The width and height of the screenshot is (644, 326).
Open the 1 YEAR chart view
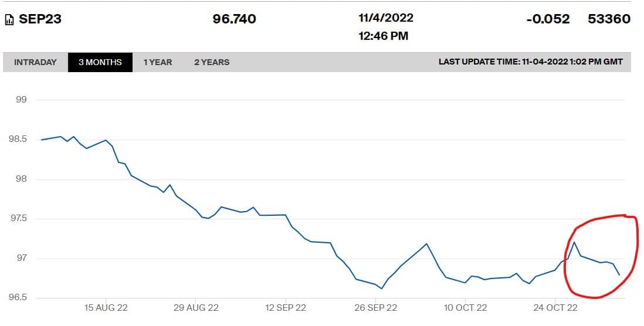pos(158,62)
